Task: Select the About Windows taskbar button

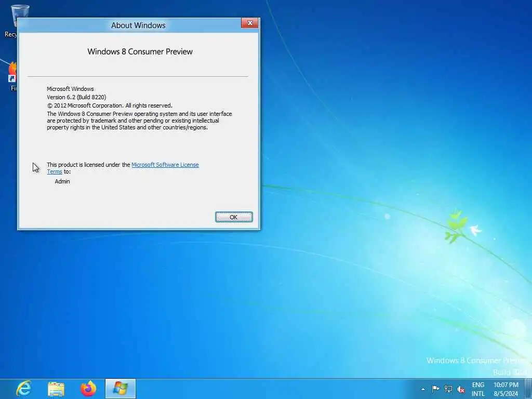Action: (121, 389)
